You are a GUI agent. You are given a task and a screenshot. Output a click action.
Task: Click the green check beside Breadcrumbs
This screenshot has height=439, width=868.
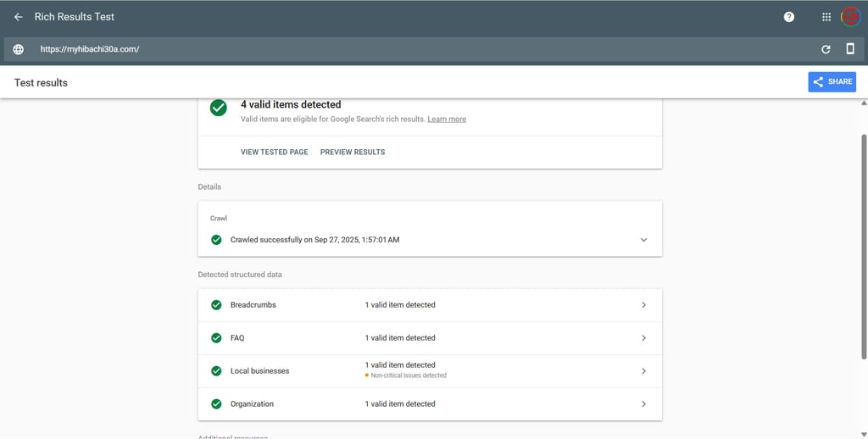[x=216, y=305]
